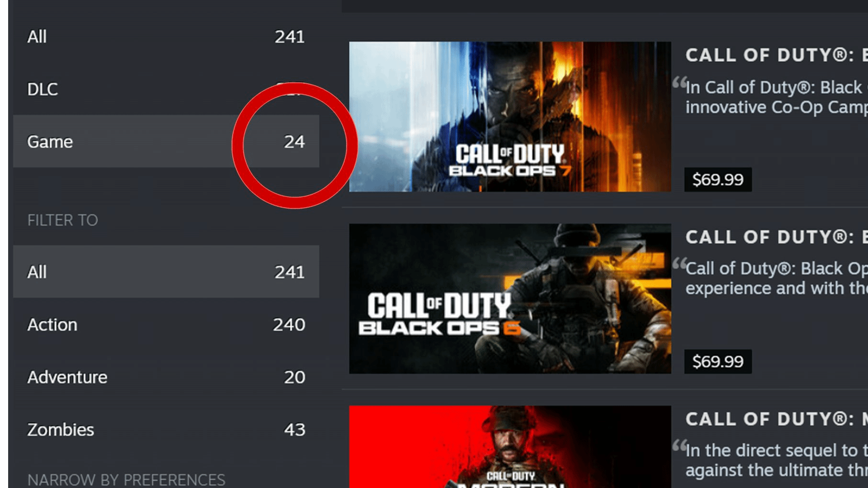The height and width of the screenshot is (488, 868).
Task: Filter results to Adventure genre
Action: click(x=166, y=377)
